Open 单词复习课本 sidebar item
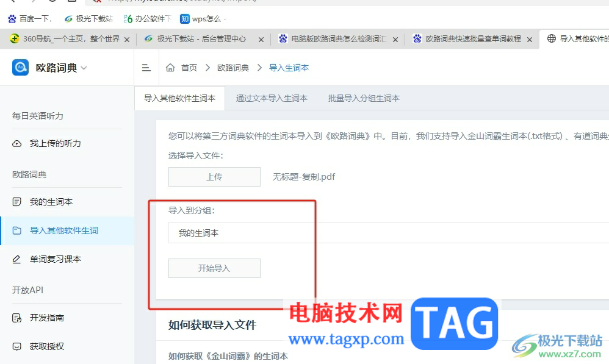Viewport: 609px width, 364px height. click(55, 259)
